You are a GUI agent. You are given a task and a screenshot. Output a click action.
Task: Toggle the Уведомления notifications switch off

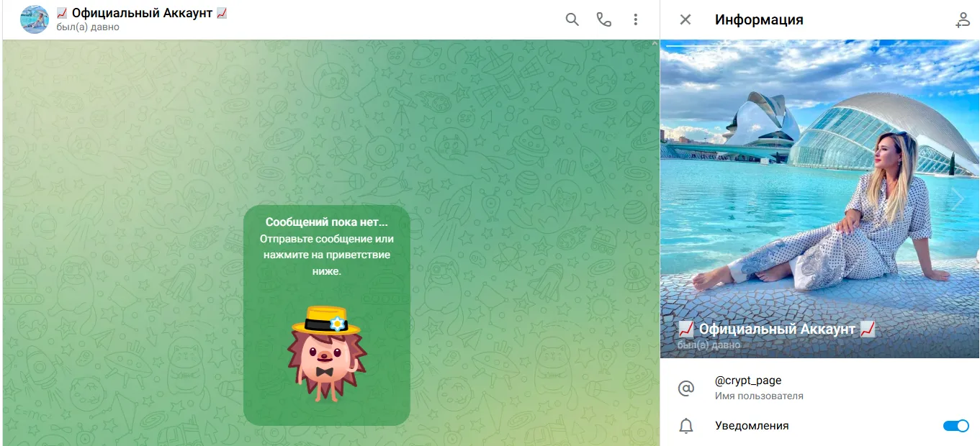956,426
